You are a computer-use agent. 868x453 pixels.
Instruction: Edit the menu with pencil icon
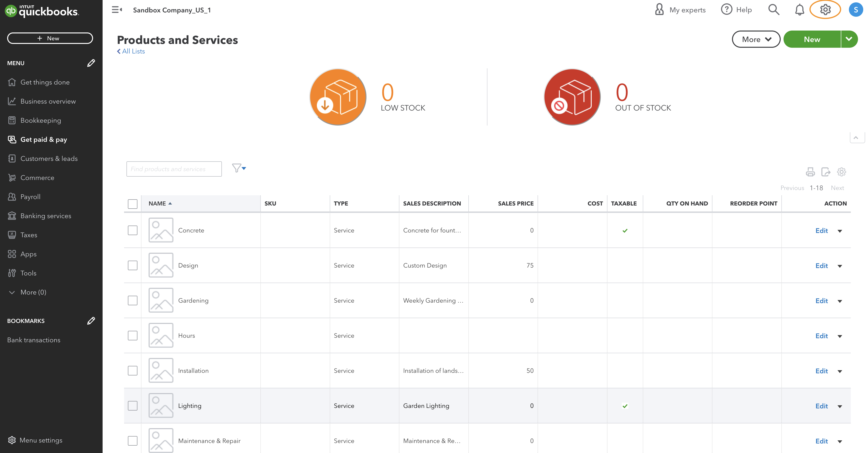(x=91, y=63)
